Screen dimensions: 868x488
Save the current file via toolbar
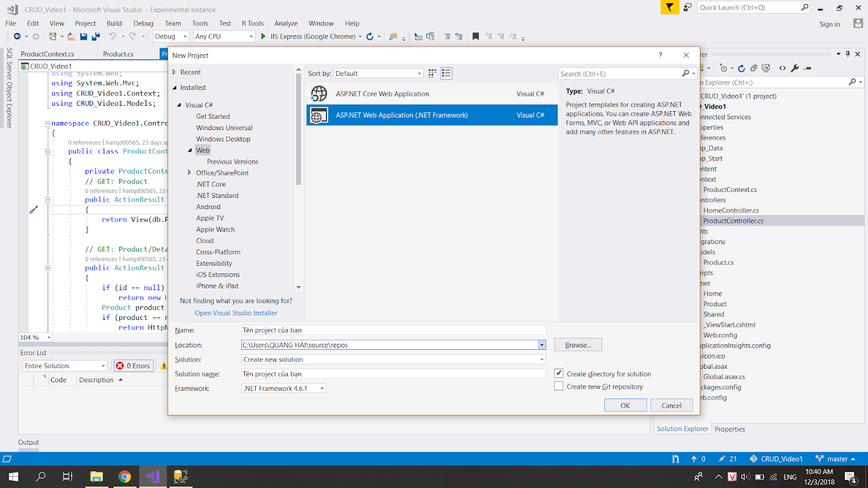click(x=83, y=36)
